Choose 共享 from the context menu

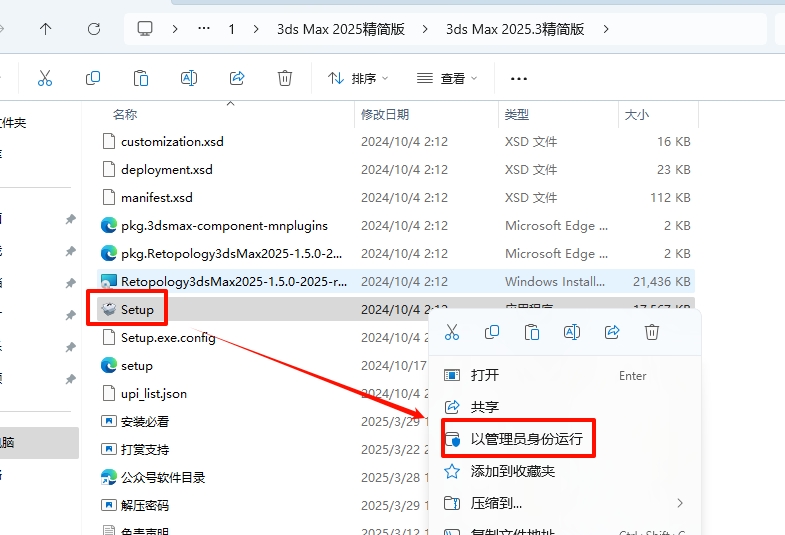565,407
